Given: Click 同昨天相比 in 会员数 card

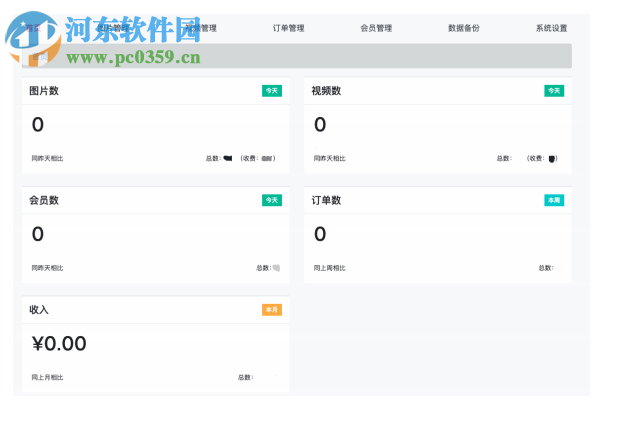Looking at the screenshot, I should pyautogui.click(x=48, y=268).
